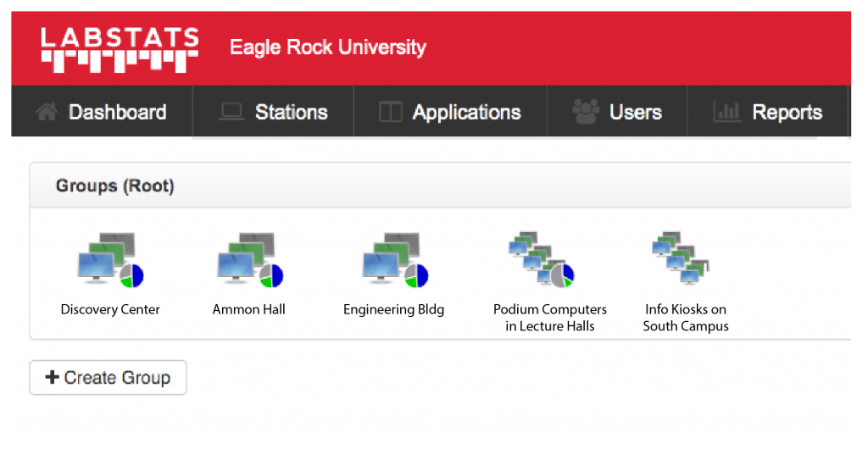Switch to the Stations tab
The image size is (868, 449).
click(x=274, y=112)
